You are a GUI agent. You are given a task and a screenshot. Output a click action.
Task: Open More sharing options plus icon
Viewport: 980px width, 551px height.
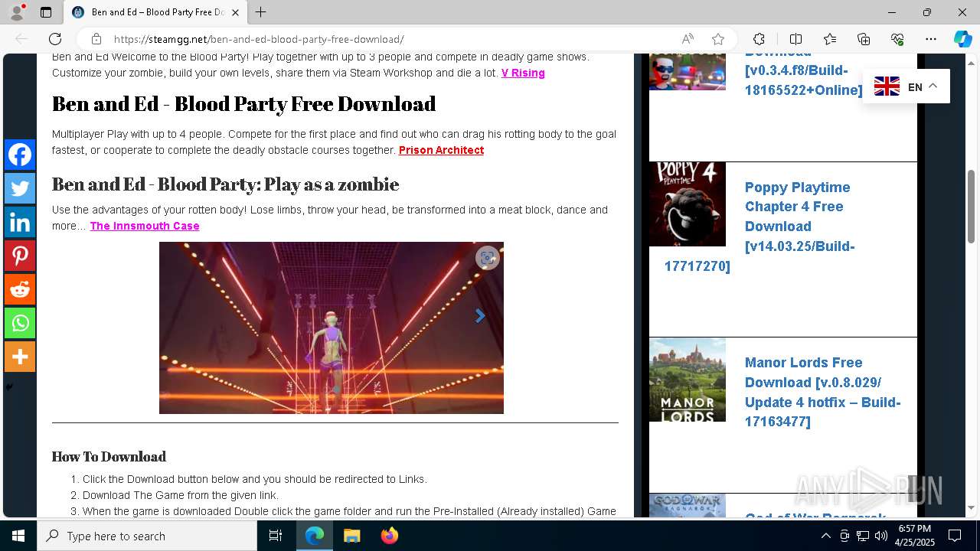(20, 357)
